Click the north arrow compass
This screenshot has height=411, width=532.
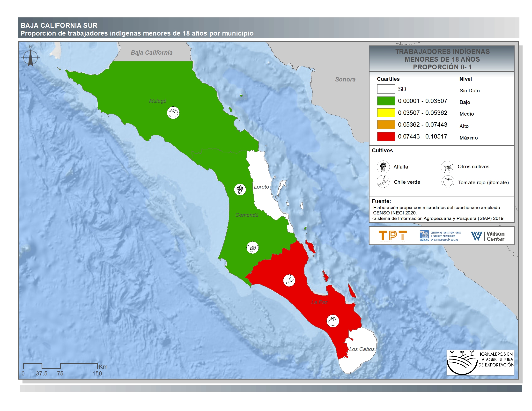point(30,57)
